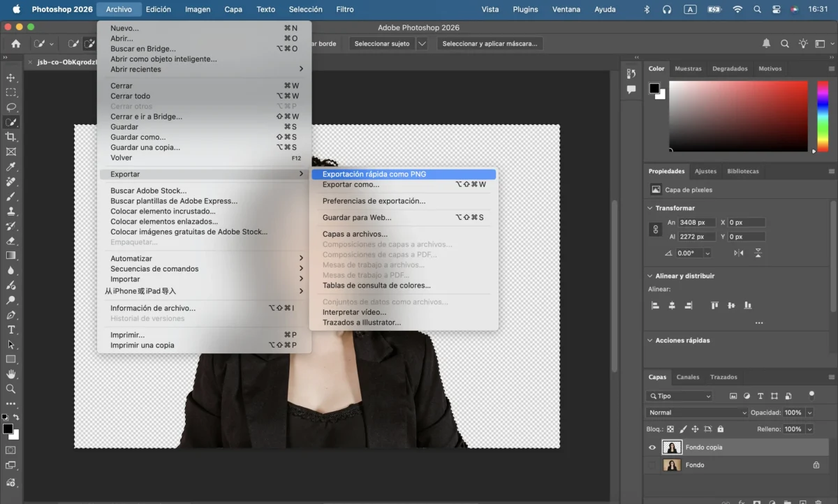Choose Exportación rápida como PNG
The width and height of the screenshot is (838, 504).
374,175
